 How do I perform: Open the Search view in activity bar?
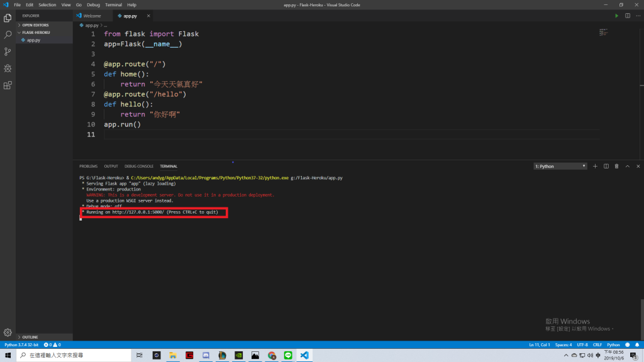(x=8, y=35)
